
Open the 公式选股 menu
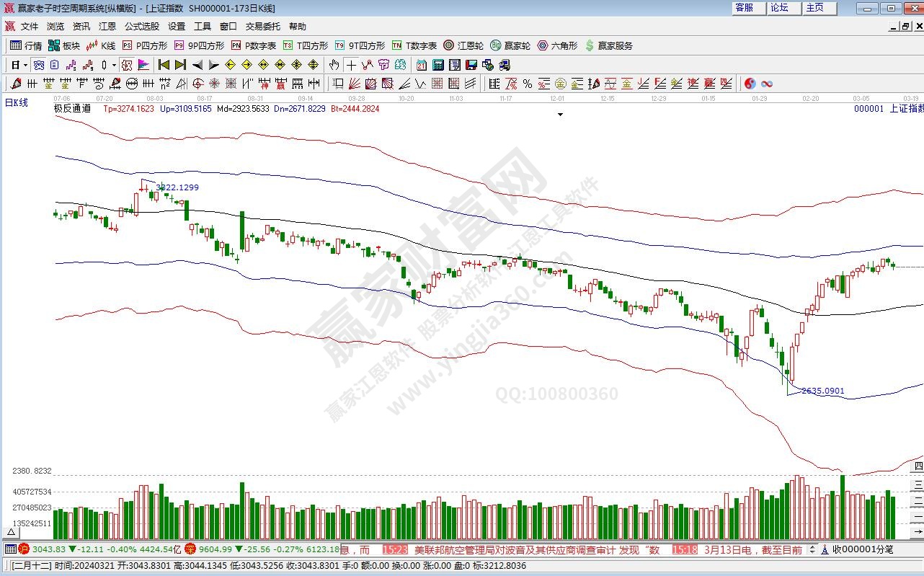141,27
